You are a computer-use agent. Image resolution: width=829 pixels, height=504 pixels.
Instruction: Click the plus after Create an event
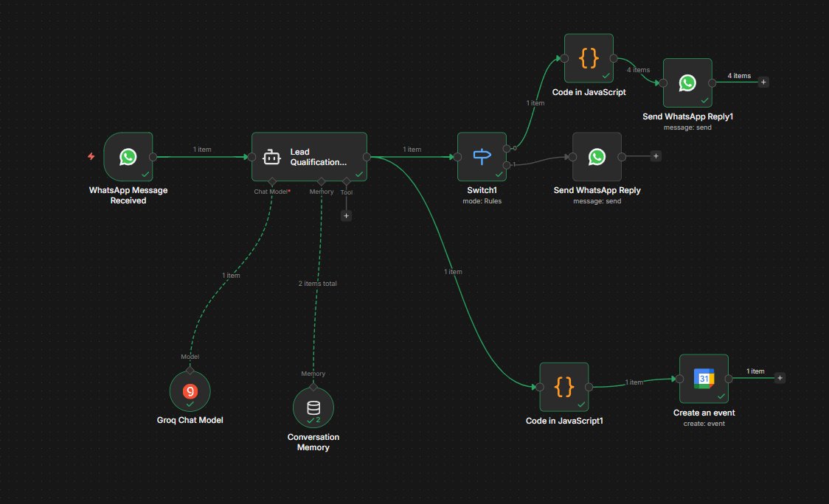click(780, 377)
